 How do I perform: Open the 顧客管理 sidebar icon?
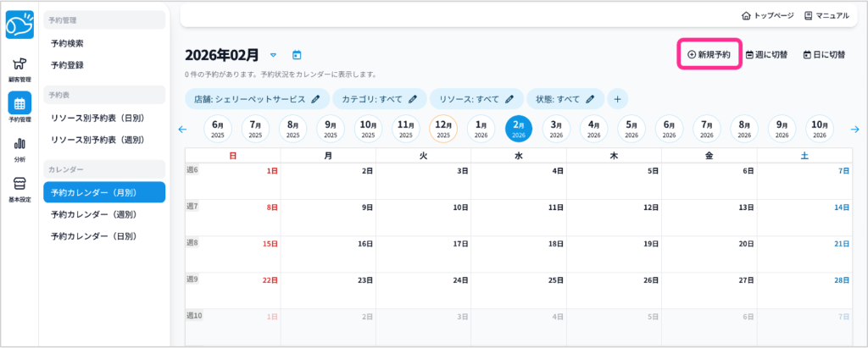19,68
